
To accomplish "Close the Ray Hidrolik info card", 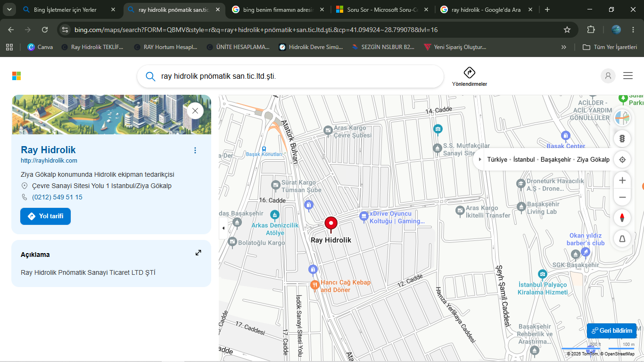I will coord(195,111).
